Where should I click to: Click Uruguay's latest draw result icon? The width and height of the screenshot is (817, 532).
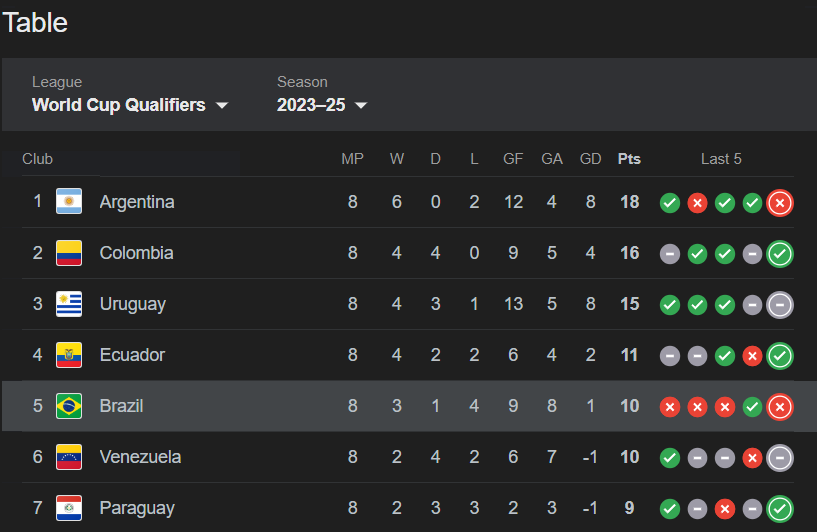[779, 305]
